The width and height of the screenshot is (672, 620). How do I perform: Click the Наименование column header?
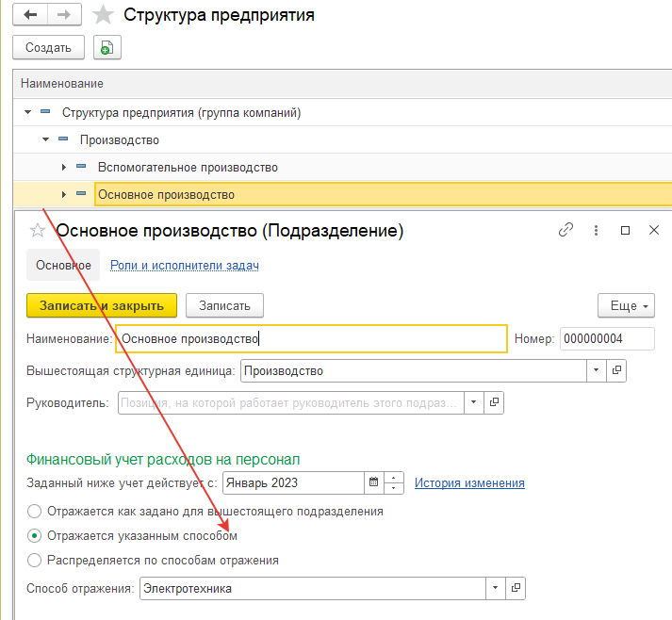(x=343, y=84)
